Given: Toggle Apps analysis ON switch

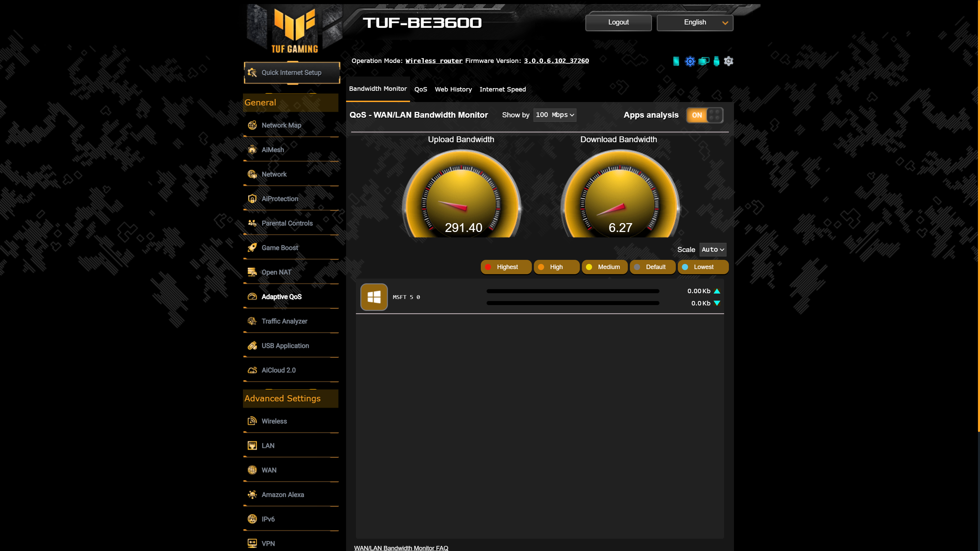Looking at the screenshot, I should (x=705, y=115).
